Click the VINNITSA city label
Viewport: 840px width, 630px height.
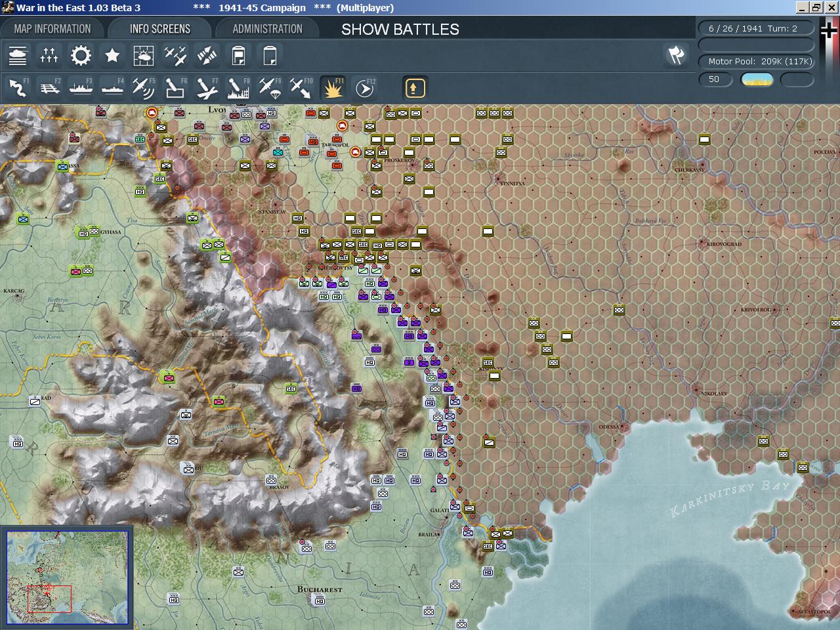513,184
